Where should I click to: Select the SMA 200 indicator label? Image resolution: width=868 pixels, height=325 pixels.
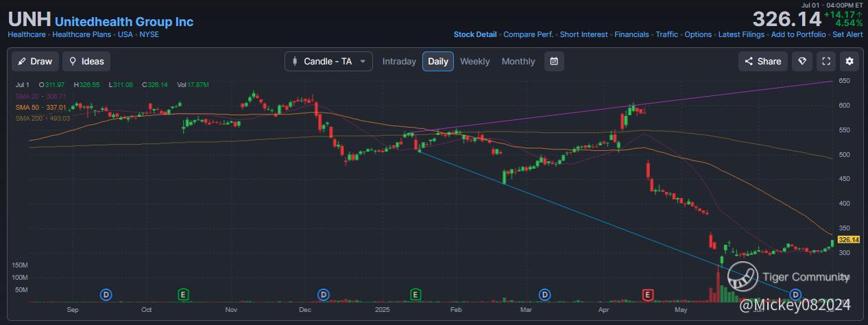[43, 118]
